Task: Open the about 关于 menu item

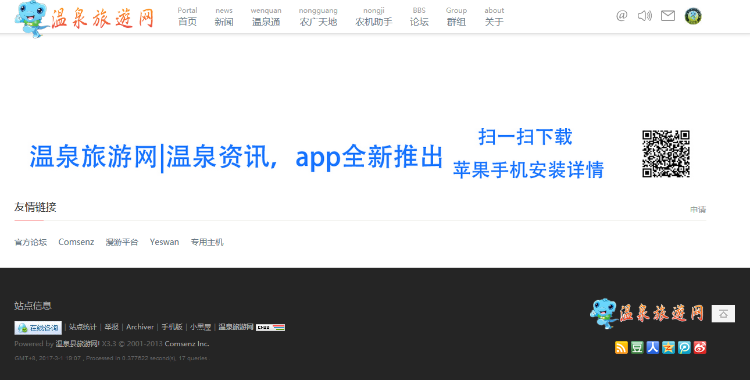Action: pyautogui.click(x=494, y=17)
